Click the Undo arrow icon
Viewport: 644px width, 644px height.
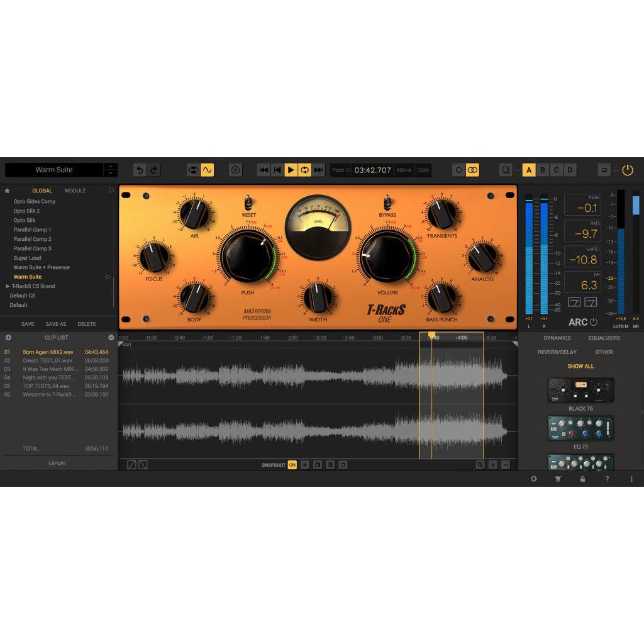(139, 169)
